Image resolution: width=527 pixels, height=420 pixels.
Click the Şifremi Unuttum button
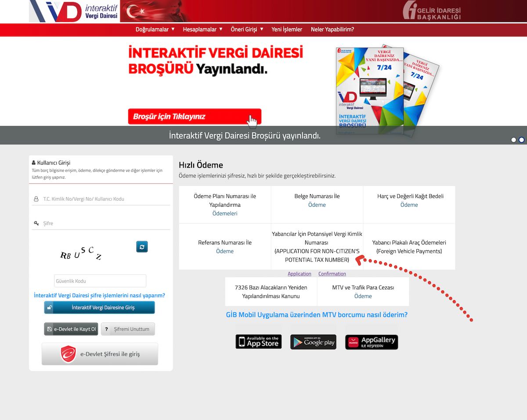[x=128, y=329]
